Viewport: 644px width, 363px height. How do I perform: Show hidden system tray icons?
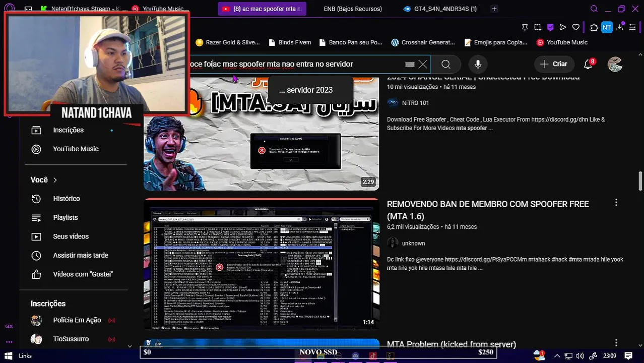557,356
